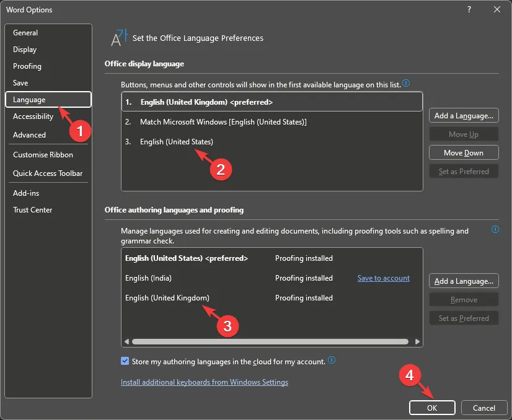Image resolution: width=512 pixels, height=420 pixels.
Task: Go to the Save options category
Action: (x=48, y=83)
